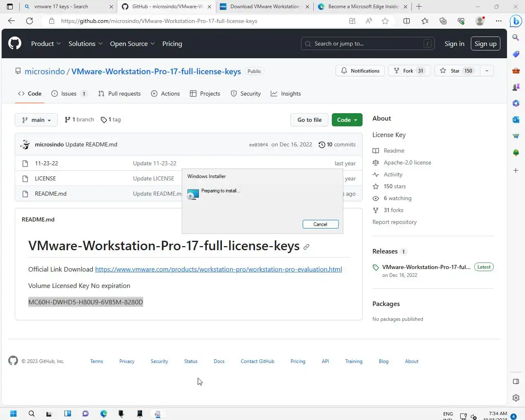Open the official VMware download link

[219, 269]
